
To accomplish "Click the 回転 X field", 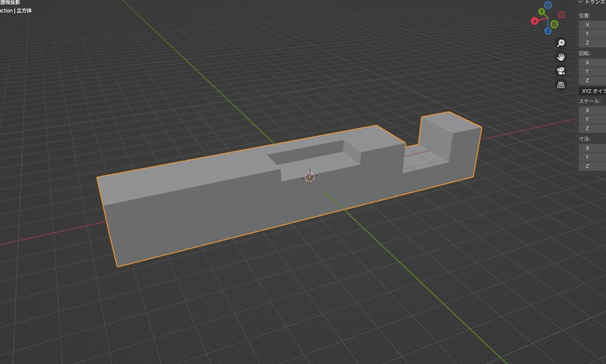I will pyautogui.click(x=592, y=62).
